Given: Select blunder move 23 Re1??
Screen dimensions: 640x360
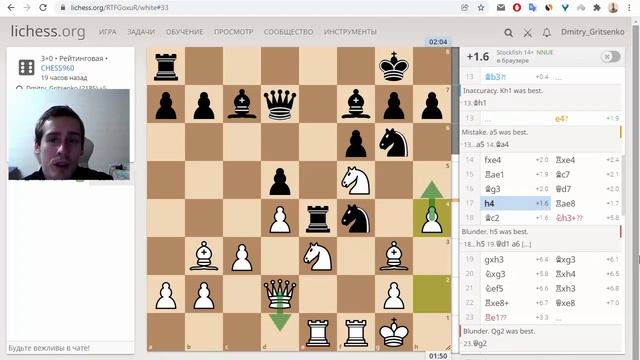Looking at the screenshot, I should pos(515,318).
